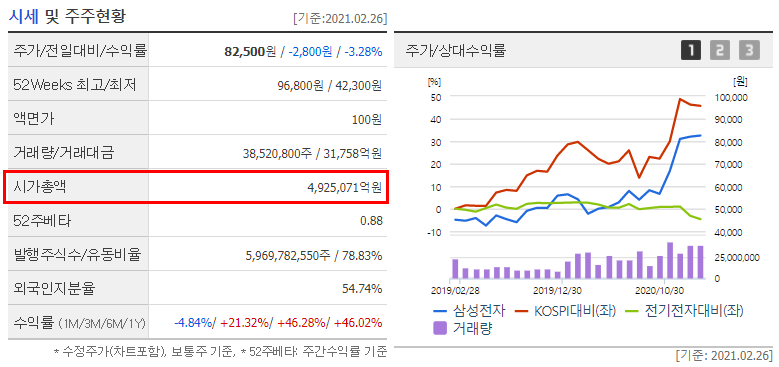Select the 82,500원 stock price value
779x367 pixels.
pos(250,51)
